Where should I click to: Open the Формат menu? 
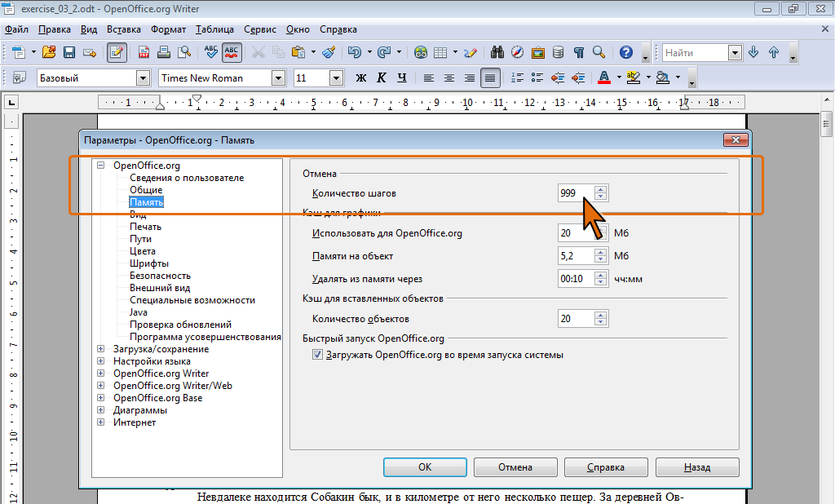(168, 29)
